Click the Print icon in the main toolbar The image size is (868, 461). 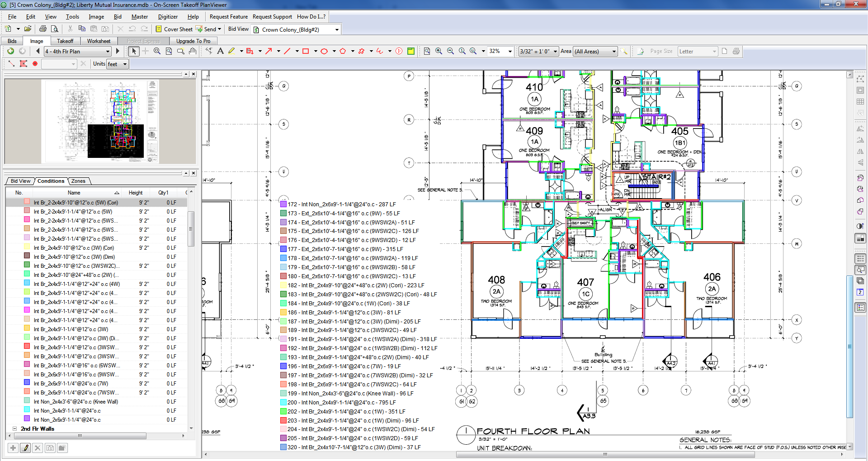(x=43, y=29)
